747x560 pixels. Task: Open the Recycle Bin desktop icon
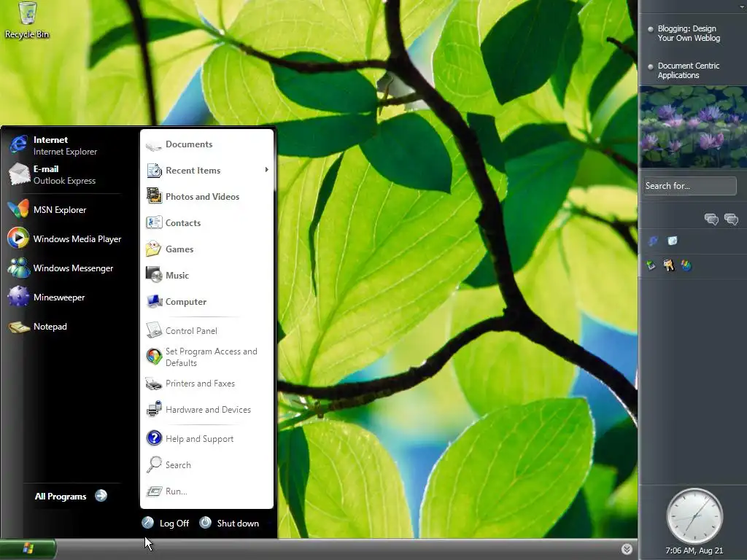(27, 20)
